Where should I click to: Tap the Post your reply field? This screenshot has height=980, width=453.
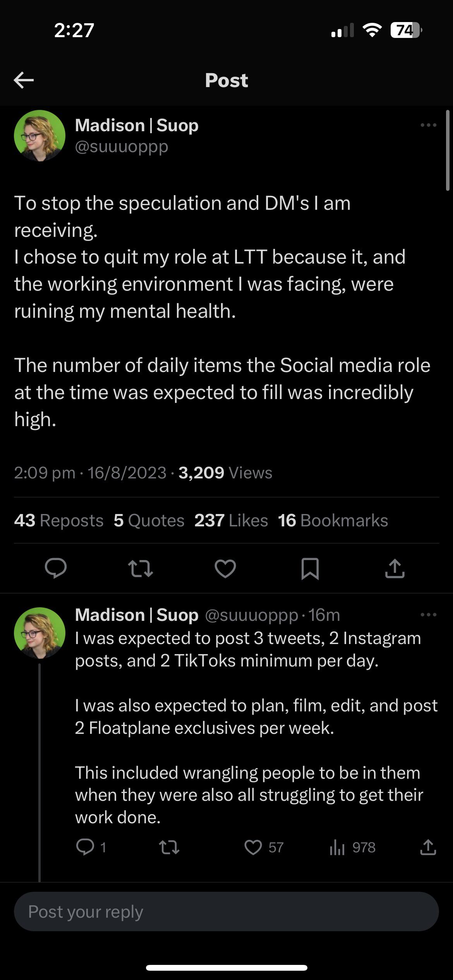tap(226, 912)
